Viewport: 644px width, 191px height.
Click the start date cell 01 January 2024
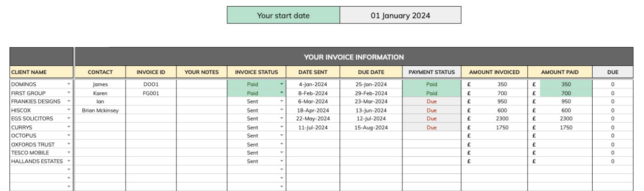(400, 15)
